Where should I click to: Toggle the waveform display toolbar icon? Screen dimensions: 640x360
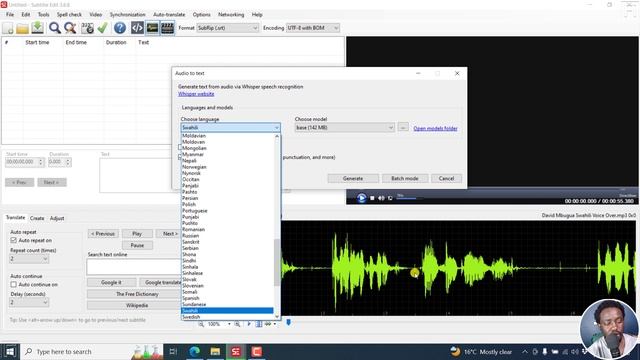152,28
